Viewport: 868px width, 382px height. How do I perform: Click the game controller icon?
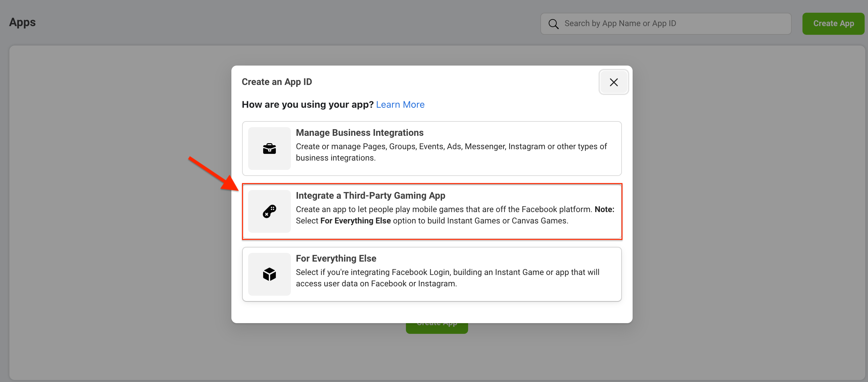(269, 211)
